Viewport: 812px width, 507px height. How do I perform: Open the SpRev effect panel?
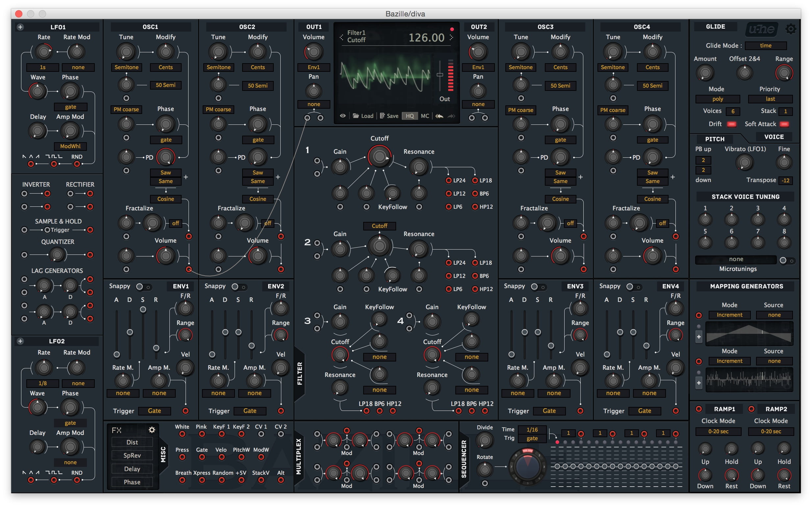pos(132,456)
